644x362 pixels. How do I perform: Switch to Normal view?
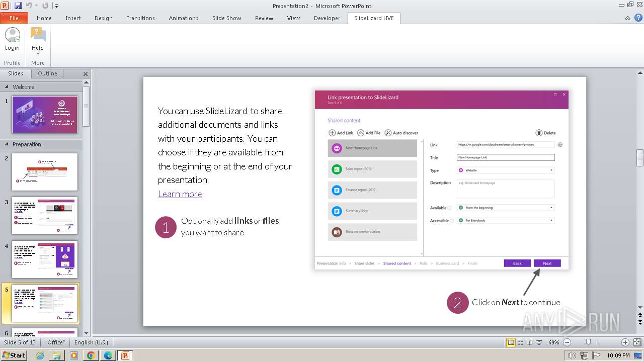(x=511, y=342)
